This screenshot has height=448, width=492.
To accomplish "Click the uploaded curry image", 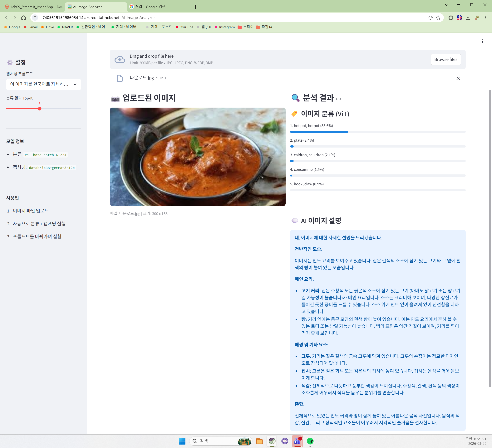I will 197,157.
